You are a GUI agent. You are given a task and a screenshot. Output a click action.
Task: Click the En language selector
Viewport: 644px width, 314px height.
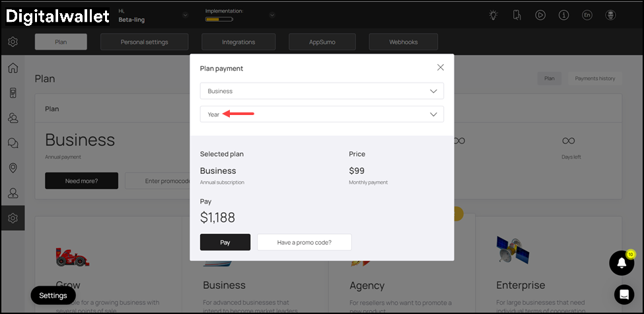[x=587, y=15]
